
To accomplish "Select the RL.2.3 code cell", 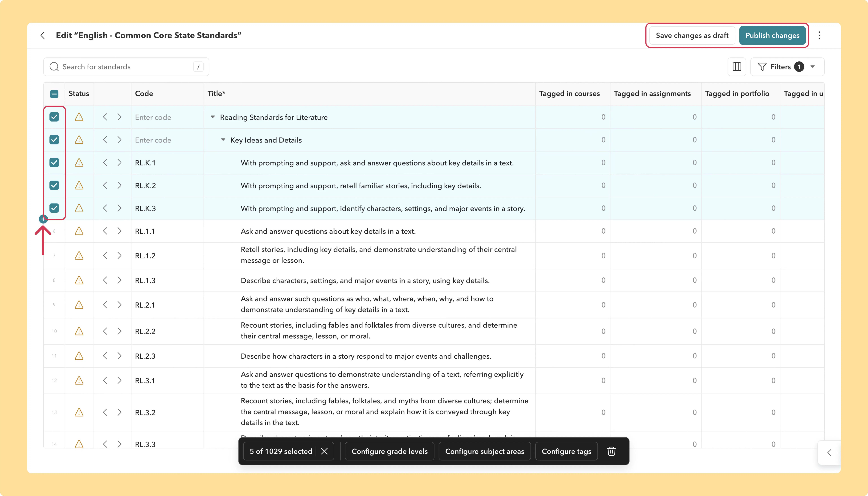I will point(167,356).
